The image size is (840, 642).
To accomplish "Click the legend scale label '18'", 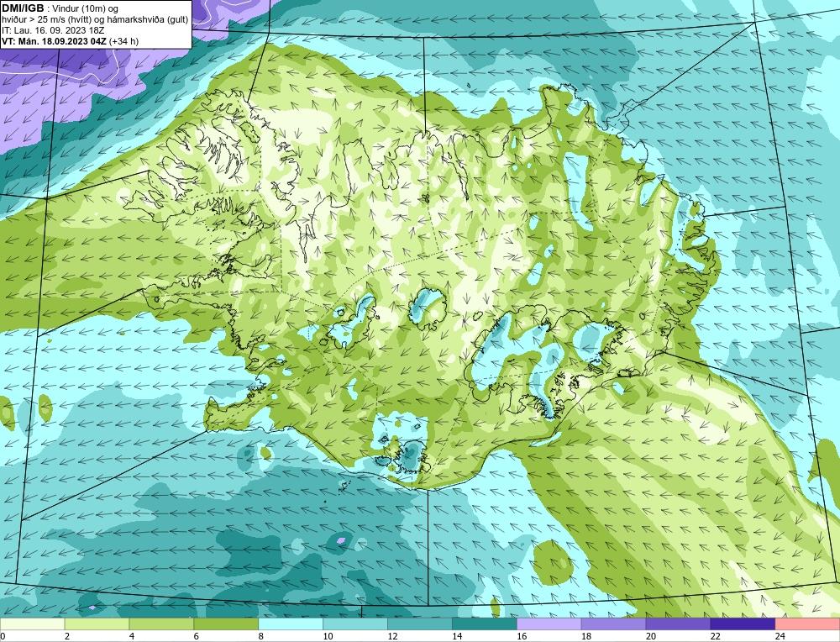I will 586,636.
